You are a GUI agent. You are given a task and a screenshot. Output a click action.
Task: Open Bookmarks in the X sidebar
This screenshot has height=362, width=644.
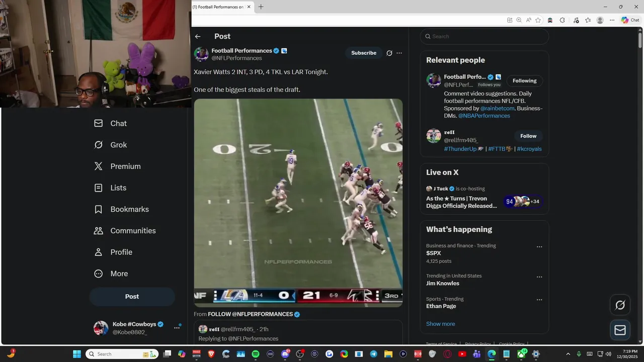121,209
